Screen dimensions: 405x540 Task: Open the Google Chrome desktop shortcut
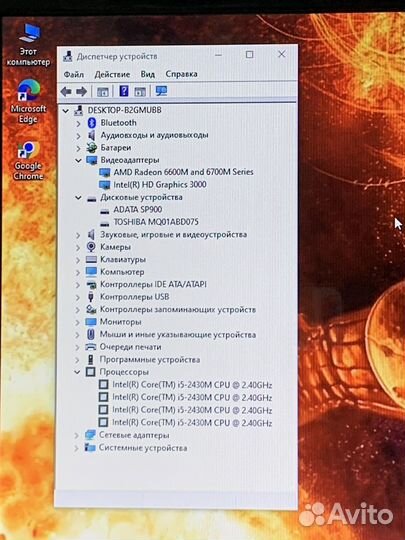point(28,161)
